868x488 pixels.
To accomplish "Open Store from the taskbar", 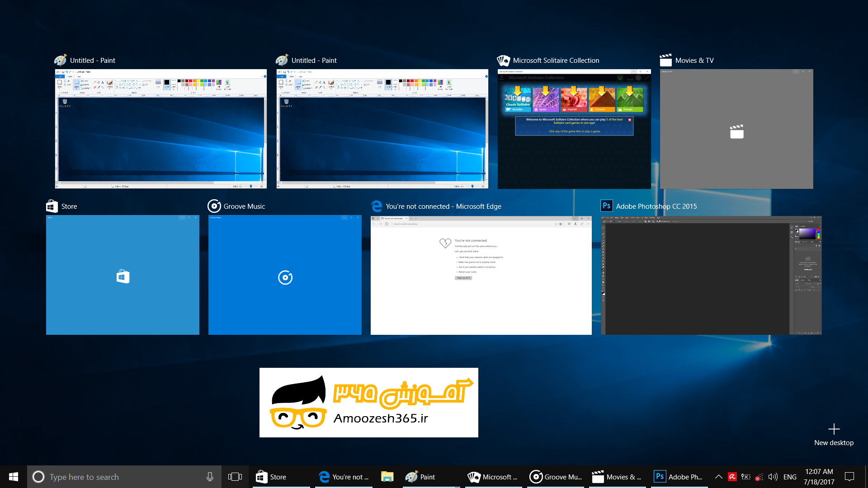I will coord(281,477).
